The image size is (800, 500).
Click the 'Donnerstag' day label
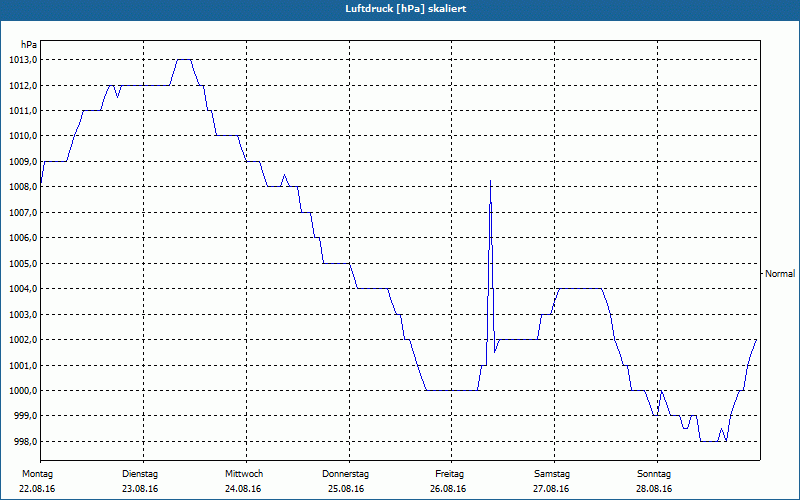pyautogui.click(x=345, y=474)
